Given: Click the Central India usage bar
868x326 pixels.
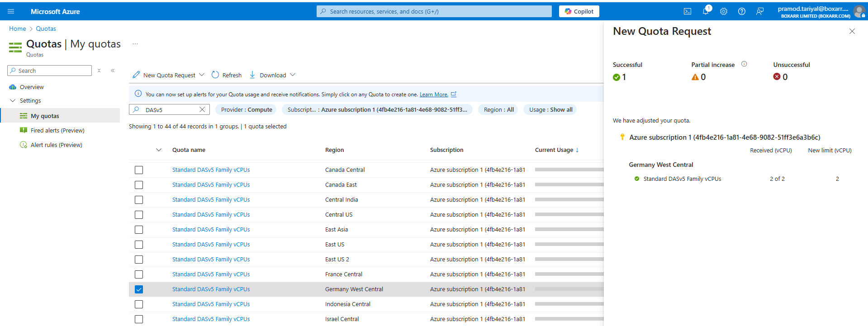Looking at the screenshot, I should 569,199.
